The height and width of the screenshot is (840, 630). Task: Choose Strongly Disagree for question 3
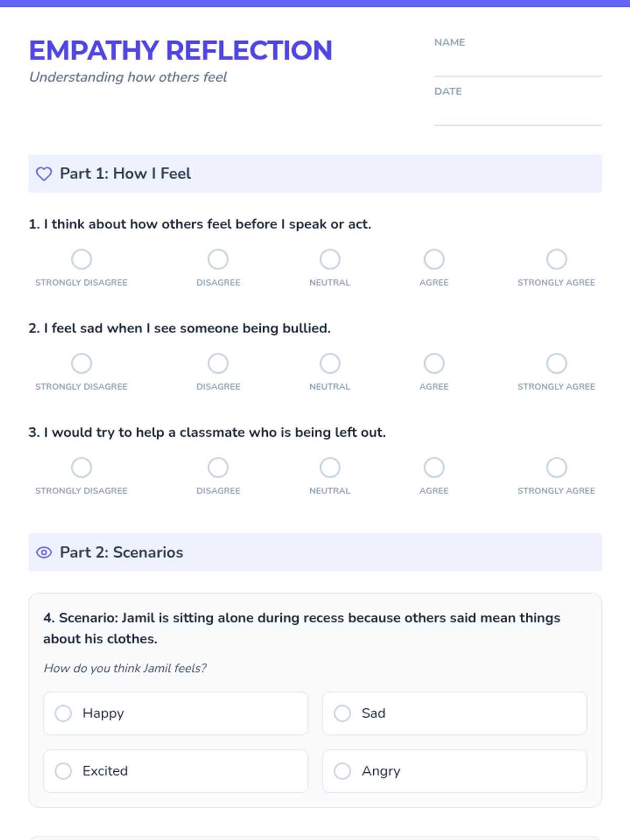[x=81, y=467]
